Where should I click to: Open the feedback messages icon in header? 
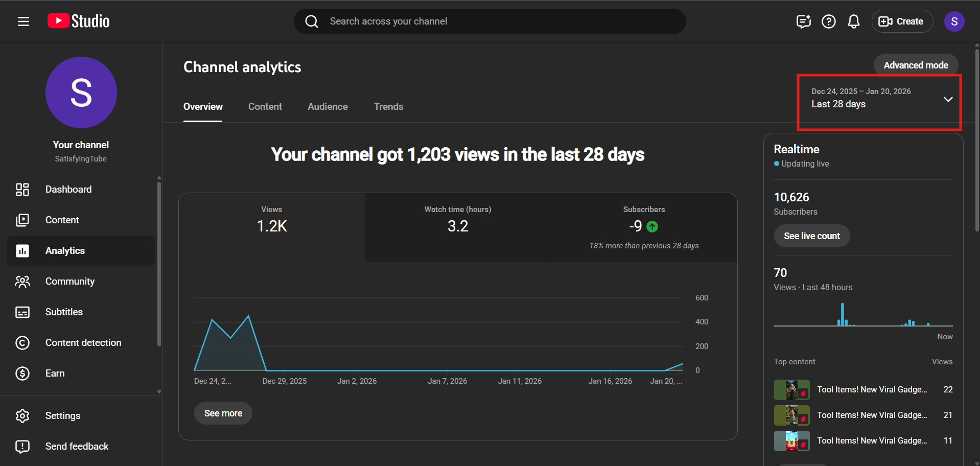tap(803, 21)
